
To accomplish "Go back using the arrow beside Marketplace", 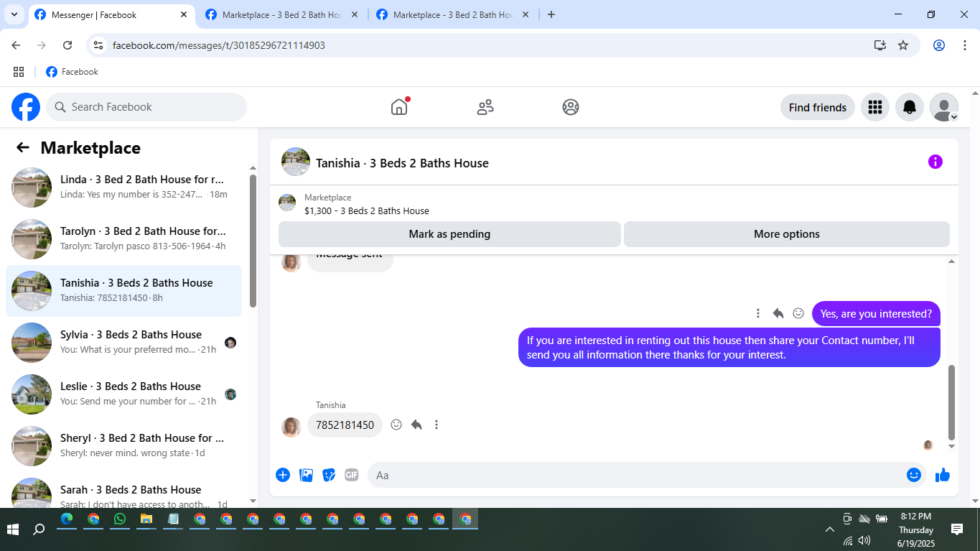I will [x=23, y=147].
